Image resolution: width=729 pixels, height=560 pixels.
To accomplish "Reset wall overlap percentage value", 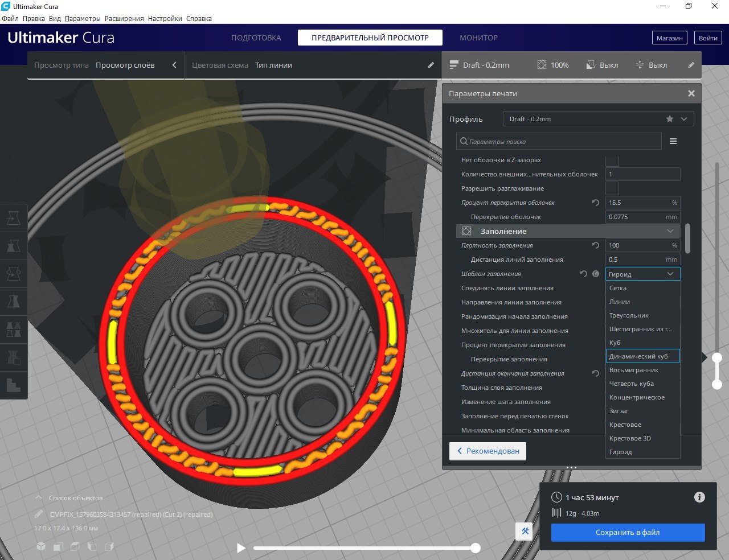I will click(596, 203).
